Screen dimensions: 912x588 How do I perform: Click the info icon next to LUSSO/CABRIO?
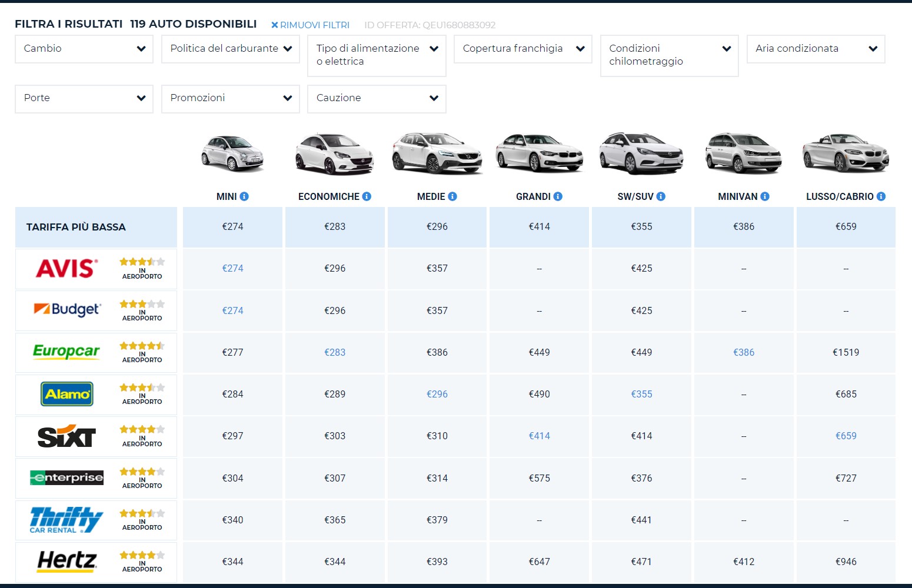point(881,196)
